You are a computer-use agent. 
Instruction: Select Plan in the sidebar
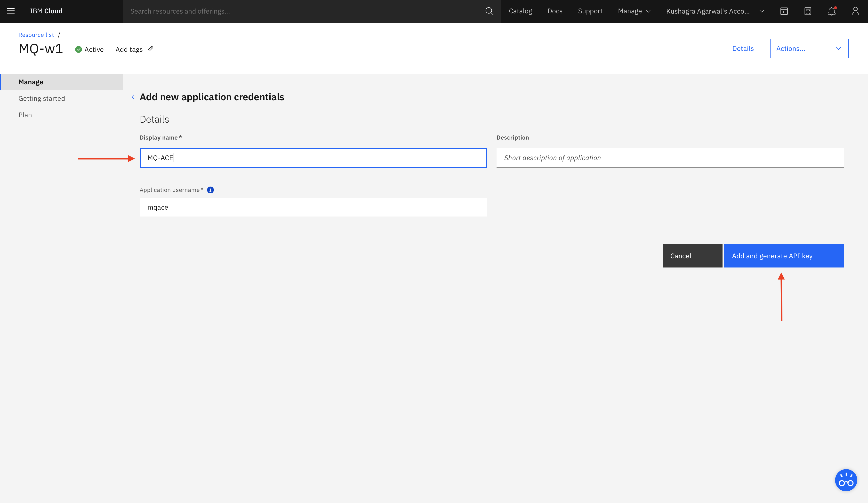[25, 115]
